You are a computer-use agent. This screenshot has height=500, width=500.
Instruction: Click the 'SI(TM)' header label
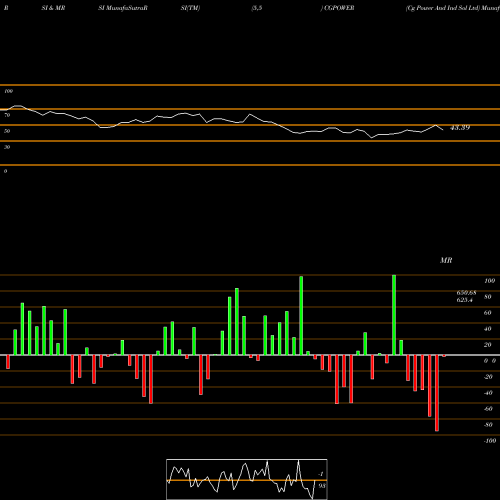click(x=190, y=8)
